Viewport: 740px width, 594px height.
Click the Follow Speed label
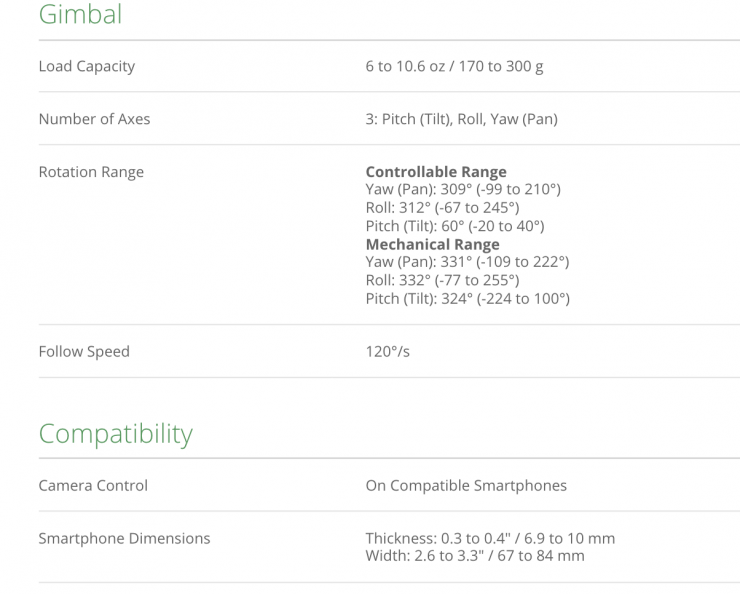coord(84,352)
